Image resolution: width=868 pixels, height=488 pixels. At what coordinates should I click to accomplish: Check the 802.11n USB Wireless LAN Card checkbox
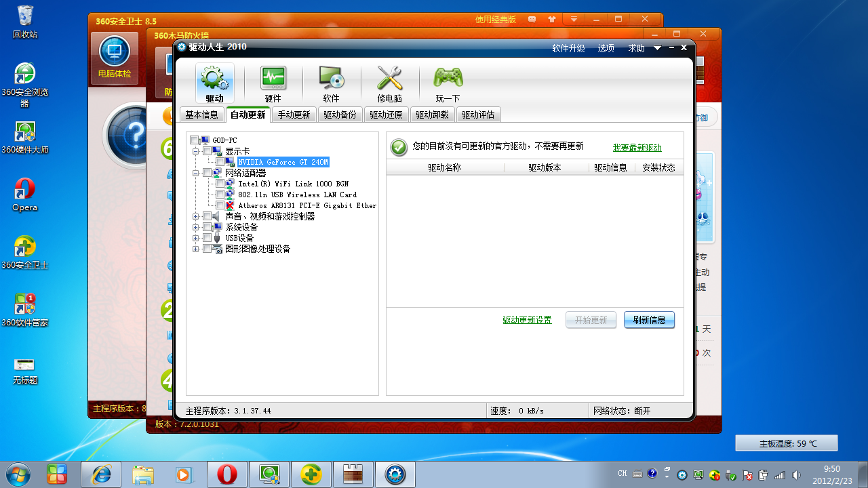220,195
